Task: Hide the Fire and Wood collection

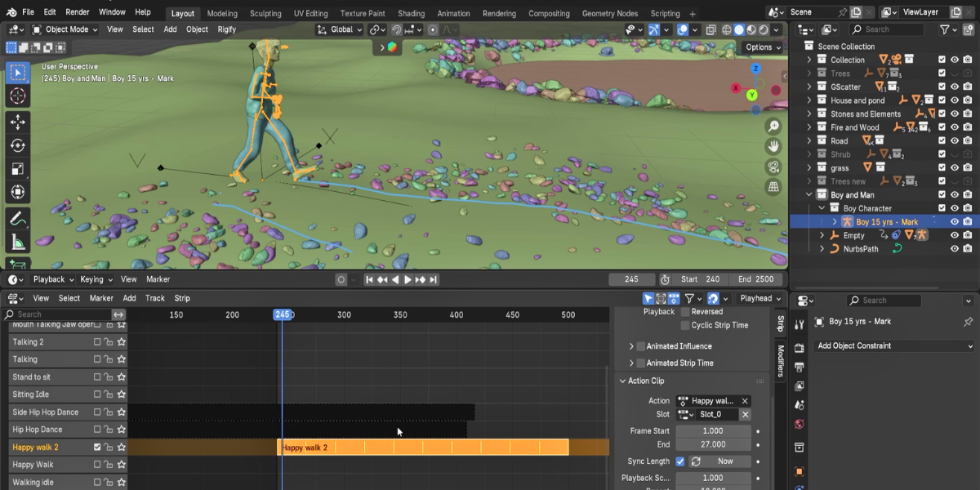Action: point(954,127)
